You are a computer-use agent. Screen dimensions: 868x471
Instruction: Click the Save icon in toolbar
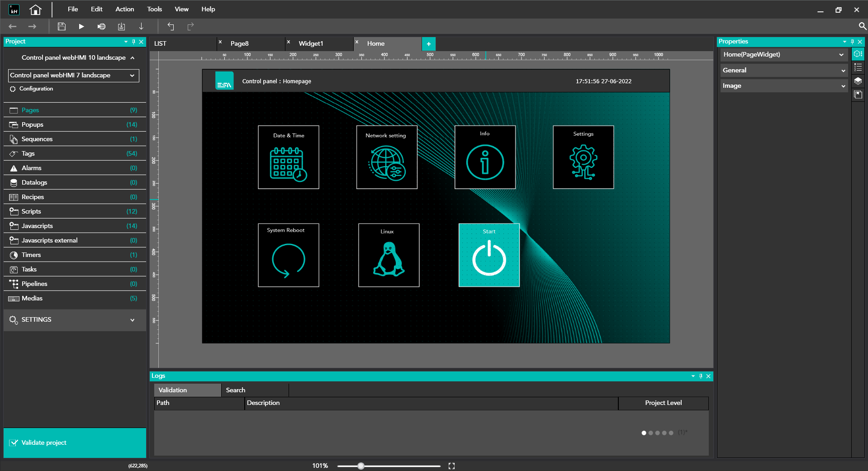click(x=62, y=27)
